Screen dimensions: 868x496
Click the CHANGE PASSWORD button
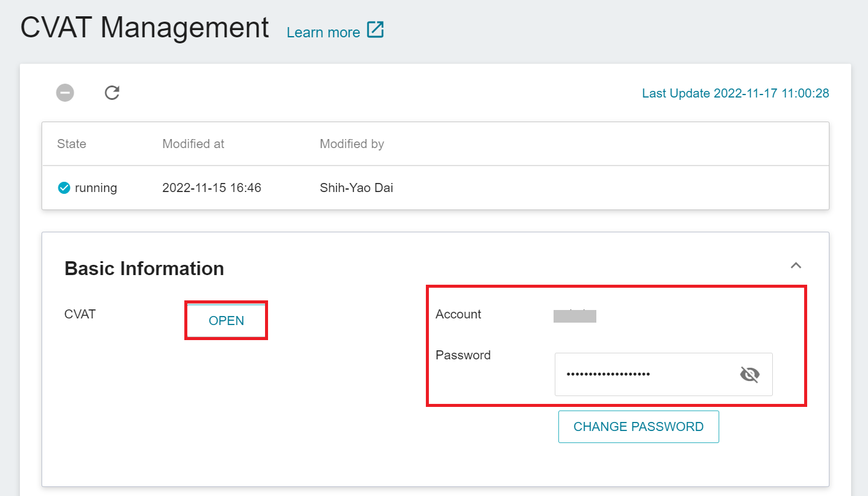pyautogui.click(x=639, y=427)
